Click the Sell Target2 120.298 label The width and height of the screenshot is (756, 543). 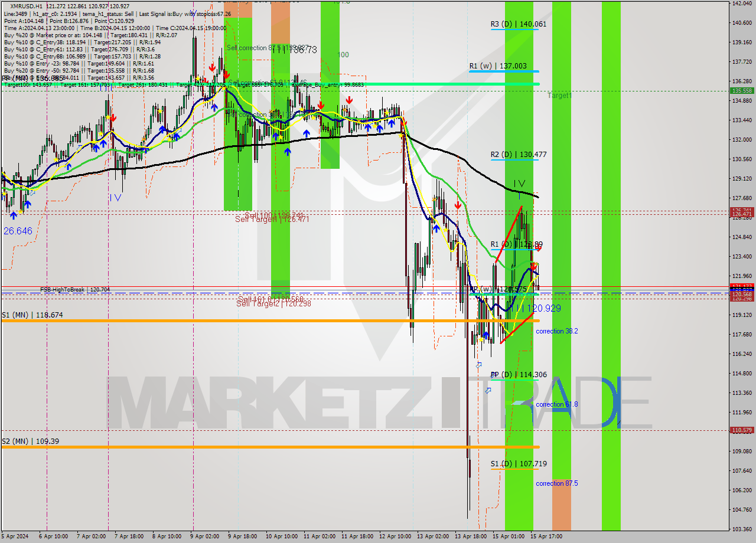click(273, 303)
